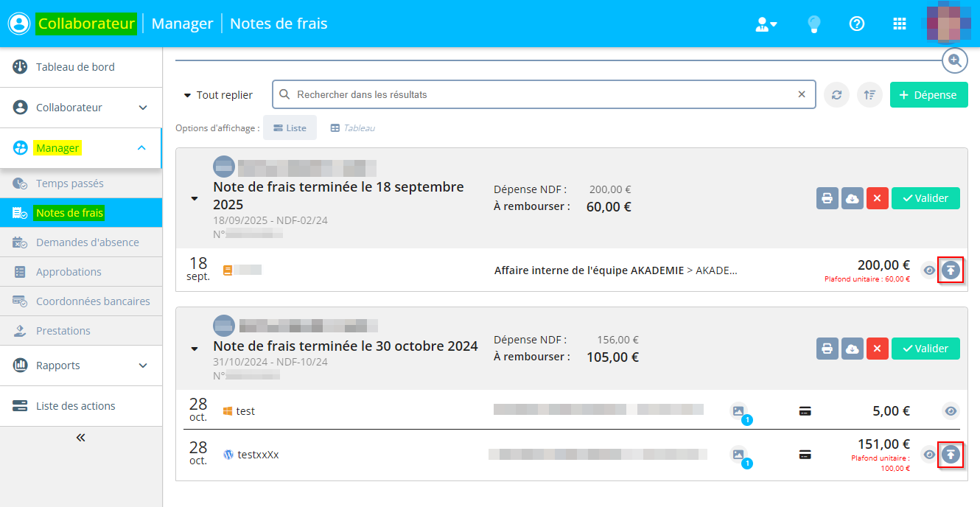This screenshot has height=507, width=980.
Task: Open Demandes d'absence in sidebar
Action: pos(87,242)
